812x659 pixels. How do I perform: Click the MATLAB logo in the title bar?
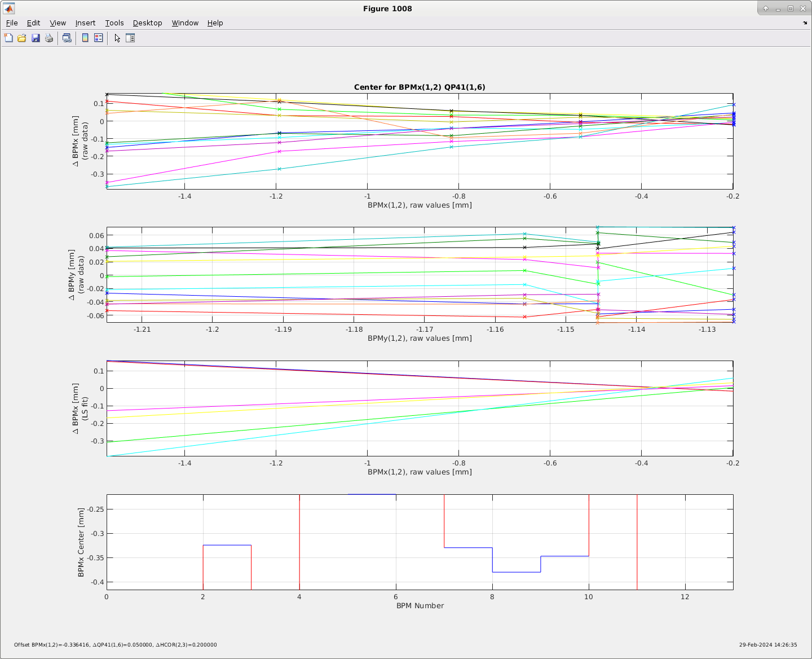(9, 8)
